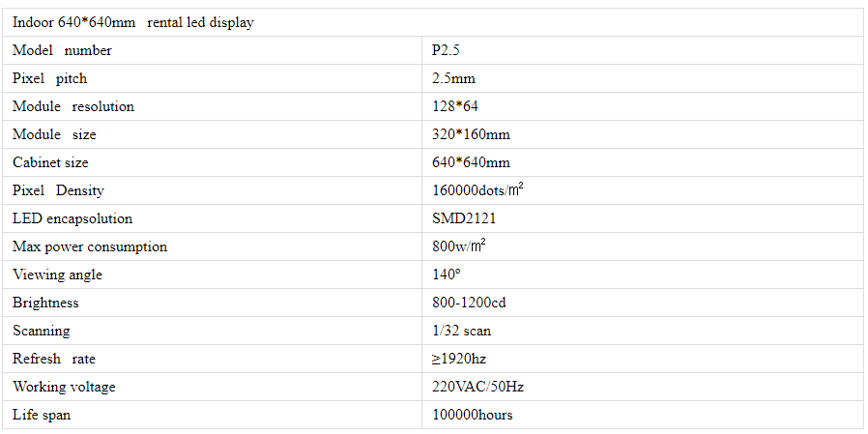The height and width of the screenshot is (434, 868).
Task: Click the '≥1920hz' refresh rate value
Action: click(x=459, y=359)
